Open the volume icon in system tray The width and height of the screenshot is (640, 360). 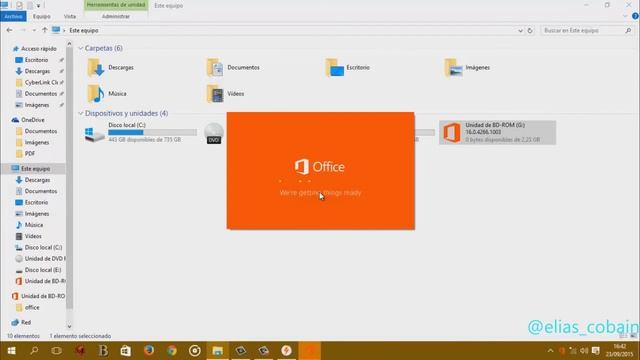tap(584, 351)
